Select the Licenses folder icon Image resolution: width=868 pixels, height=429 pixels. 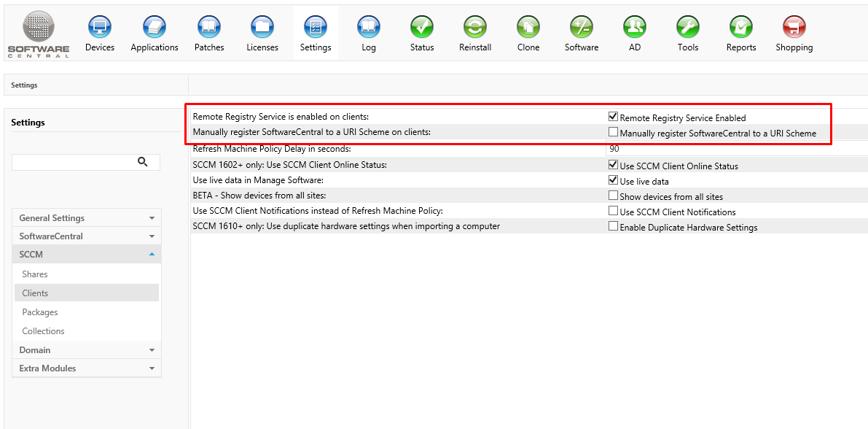262,28
